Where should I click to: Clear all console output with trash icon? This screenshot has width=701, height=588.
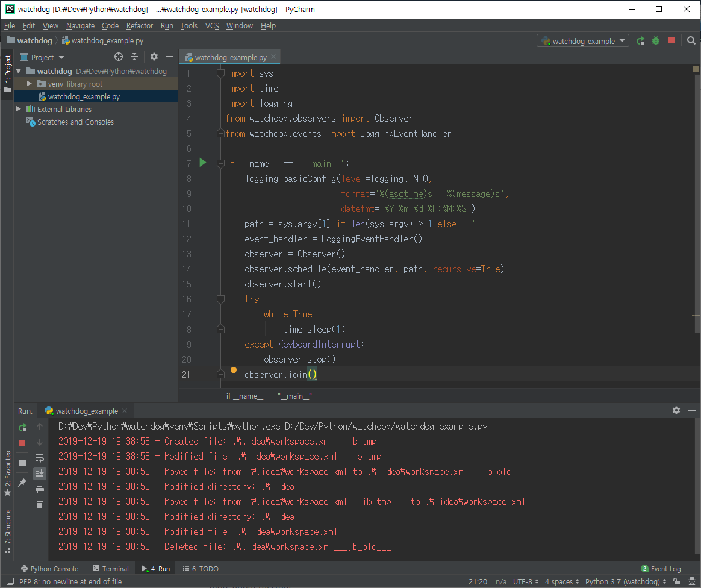point(40,504)
